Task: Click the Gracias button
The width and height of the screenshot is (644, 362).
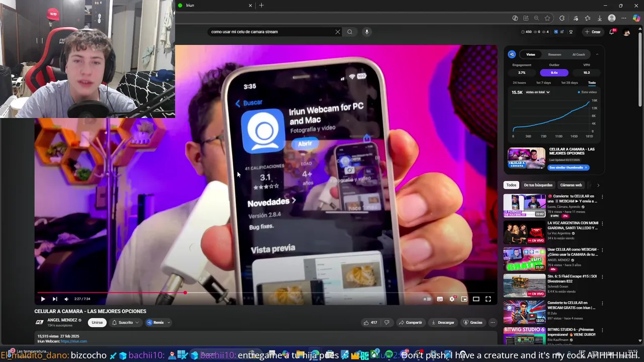Action: pyautogui.click(x=473, y=322)
